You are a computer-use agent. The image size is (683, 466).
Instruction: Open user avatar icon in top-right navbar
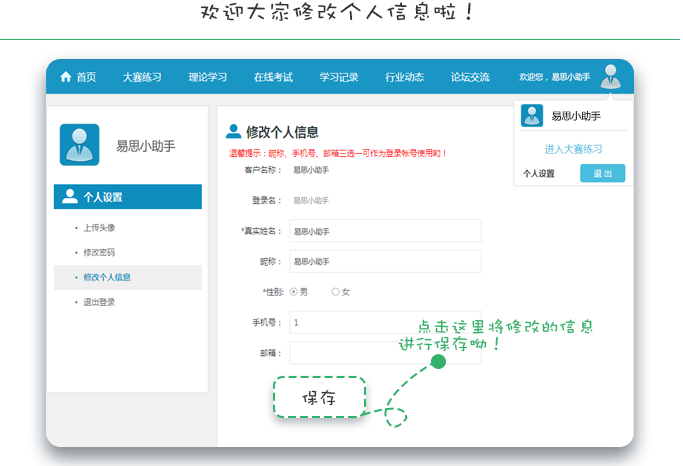click(611, 76)
